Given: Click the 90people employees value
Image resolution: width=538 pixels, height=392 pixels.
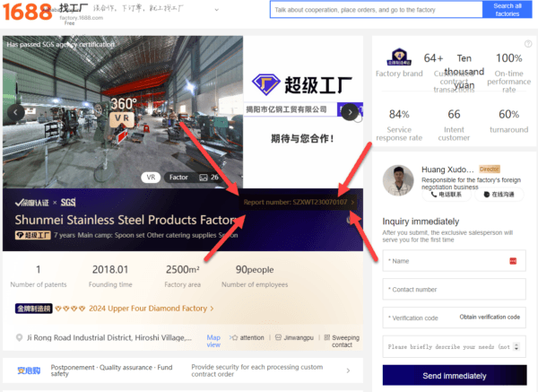Looking at the screenshot, I should [255, 269].
